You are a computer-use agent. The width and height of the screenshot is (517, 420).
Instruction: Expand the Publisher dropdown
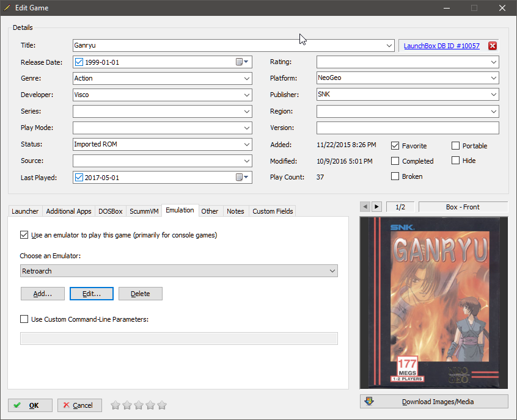(x=494, y=94)
